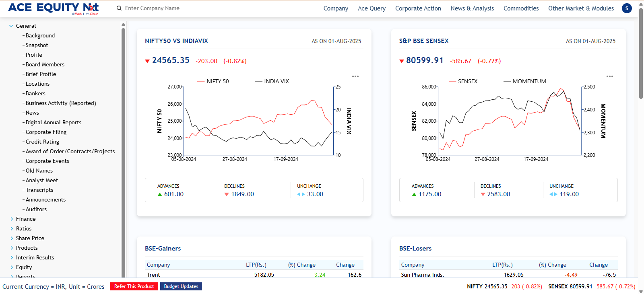Open the Commodities menu
644x294 pixels.
[x=521, y=8]
